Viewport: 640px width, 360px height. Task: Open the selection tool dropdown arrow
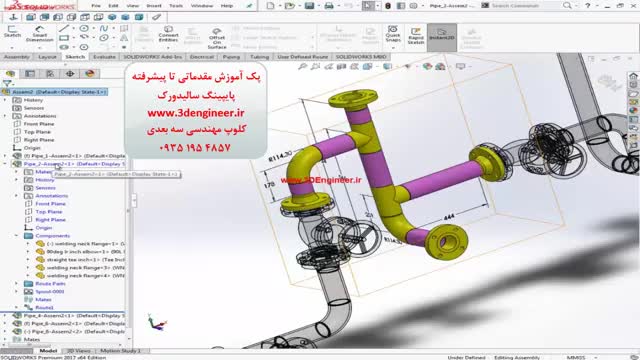click(x=378, y=6)
